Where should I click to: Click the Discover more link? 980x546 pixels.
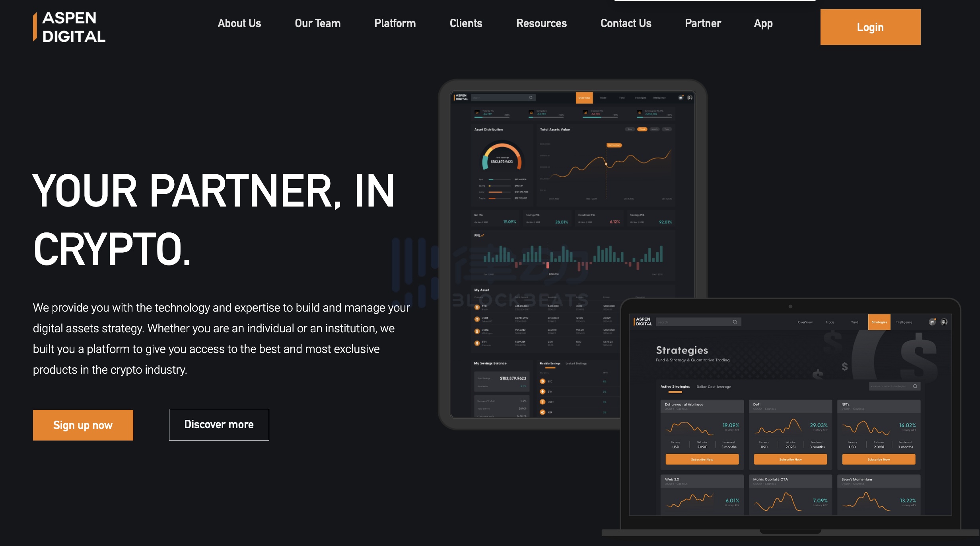[218, 424]
